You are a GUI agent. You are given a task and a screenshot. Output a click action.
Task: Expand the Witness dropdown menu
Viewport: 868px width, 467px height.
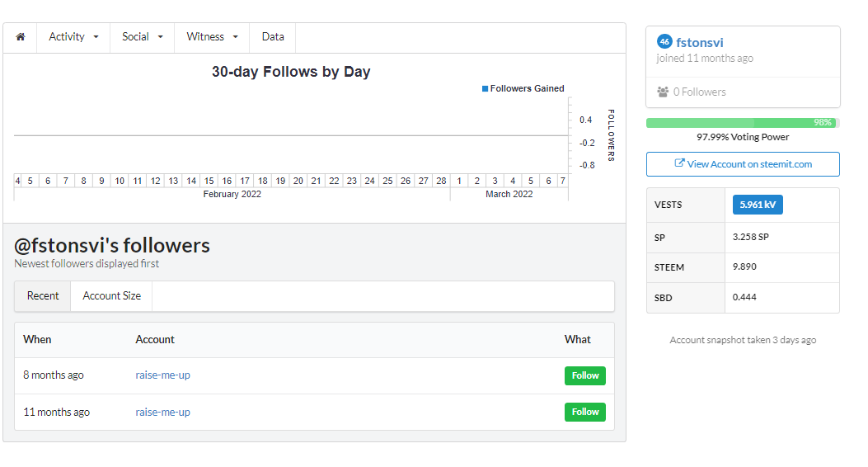[212, 37]
